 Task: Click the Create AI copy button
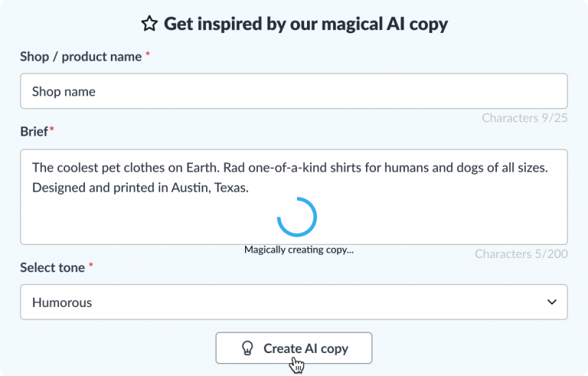[x=294, y=348]
